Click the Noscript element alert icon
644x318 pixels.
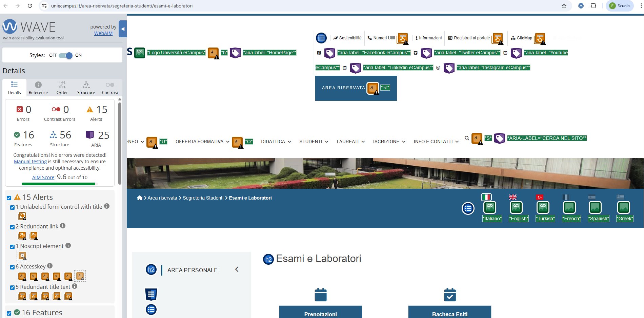[22, 256]
